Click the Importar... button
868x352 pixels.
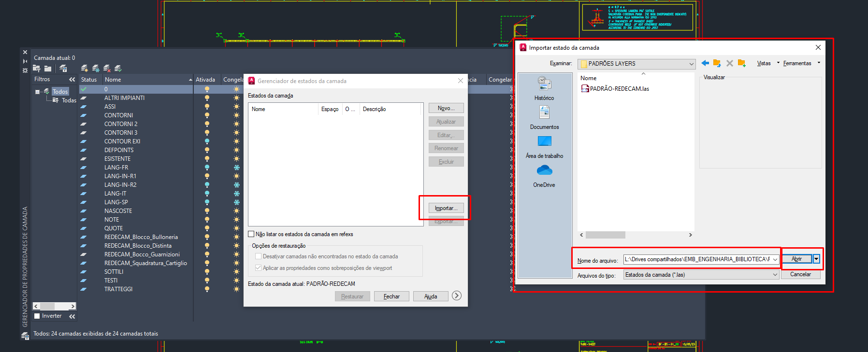[446, 208]
